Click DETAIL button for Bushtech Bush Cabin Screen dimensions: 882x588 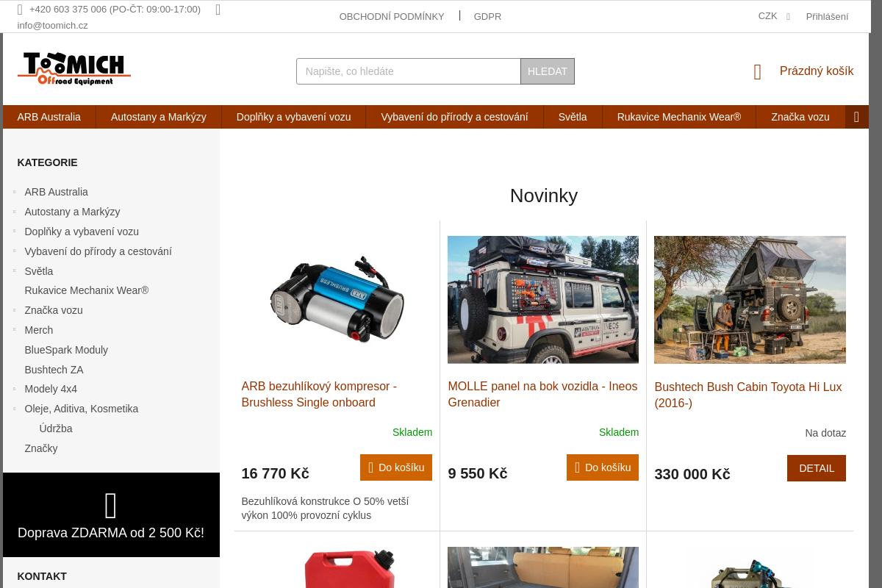(817, 468)
